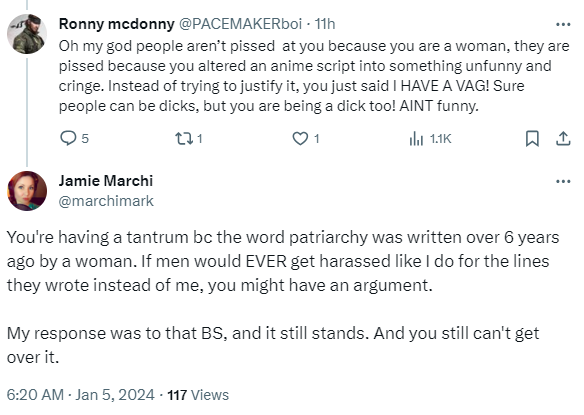Retweet Ronny mcdonny's post
Viewport: 584px width, 415px height.
[x=184, y=139]
